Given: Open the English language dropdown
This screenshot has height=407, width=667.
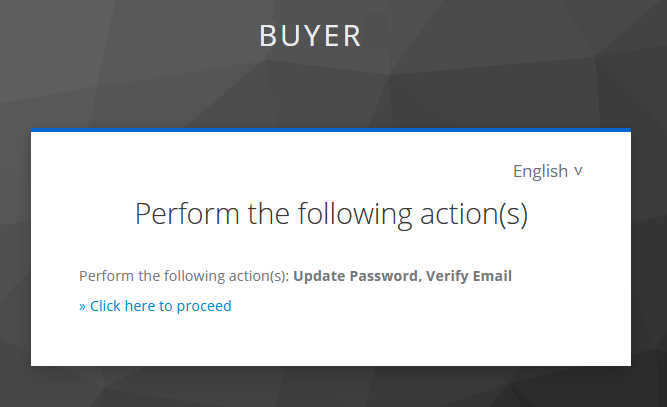Looking at the screenshot, I should [x=547, y=171].
